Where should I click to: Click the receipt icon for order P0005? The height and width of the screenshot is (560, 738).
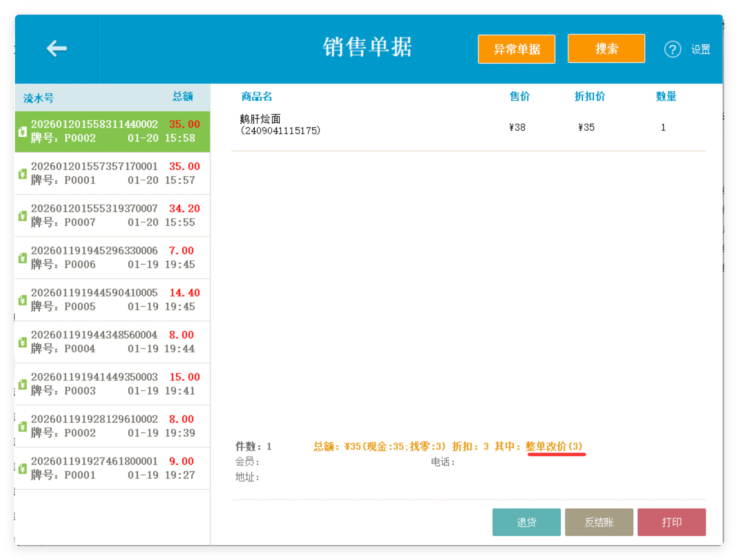click(x=23, y=300)
